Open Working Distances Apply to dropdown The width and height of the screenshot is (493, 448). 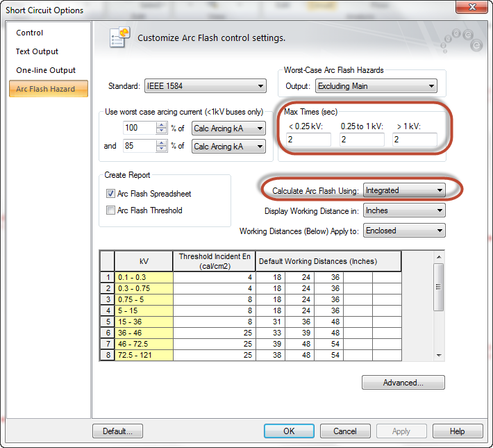pos(404,231)
